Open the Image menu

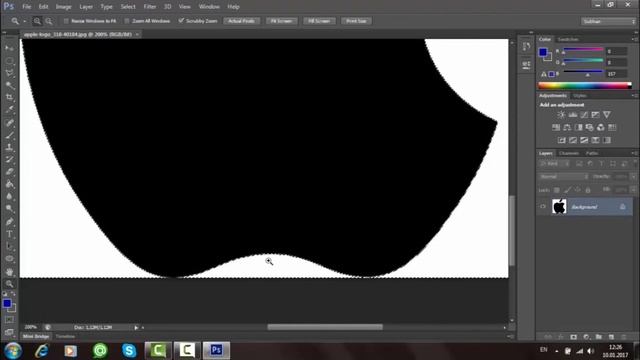63,7
